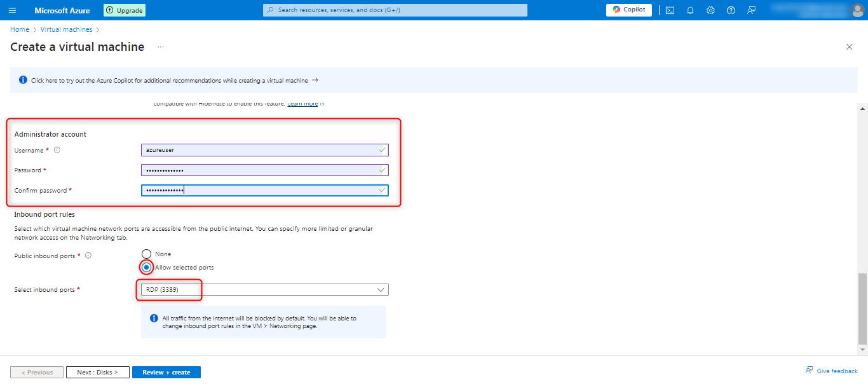Open the Support and help icon
868x391 pixels.
731,10
